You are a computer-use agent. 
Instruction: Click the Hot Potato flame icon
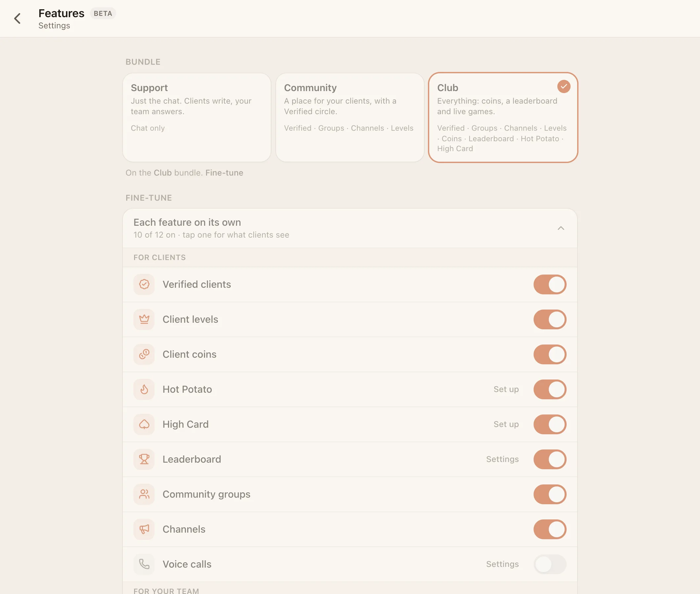(x=144, y=390)
